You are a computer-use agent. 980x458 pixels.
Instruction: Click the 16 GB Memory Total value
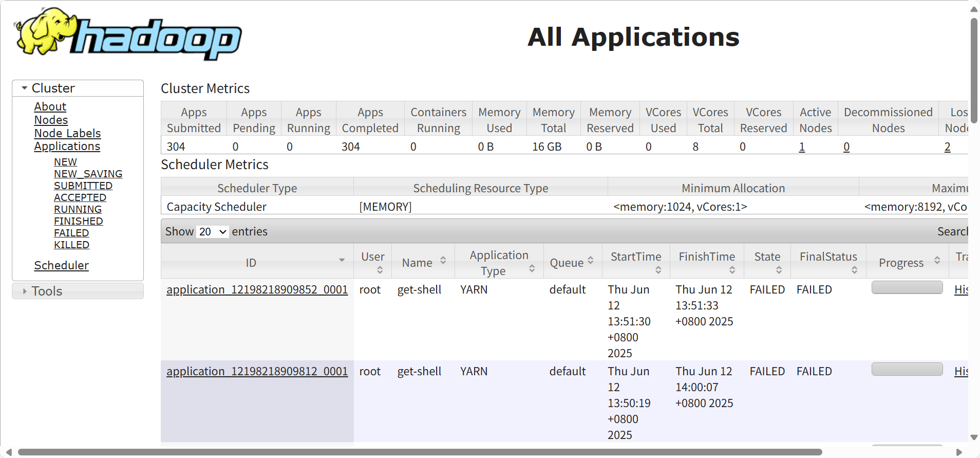(547, 147)
